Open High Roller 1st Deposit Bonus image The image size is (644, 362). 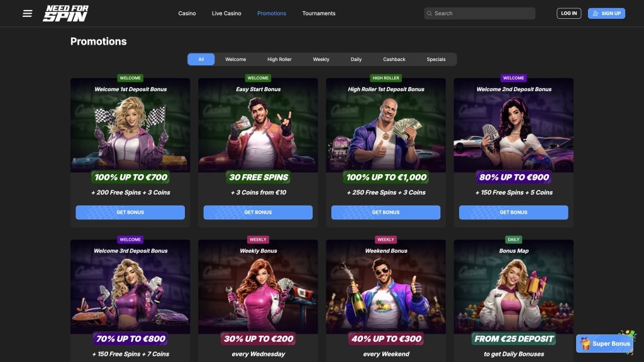(386, 125)
